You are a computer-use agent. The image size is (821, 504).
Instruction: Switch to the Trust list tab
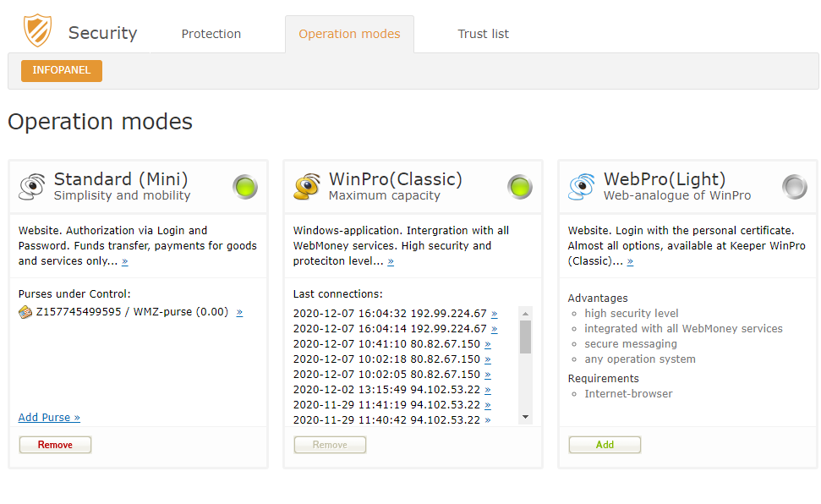click(x=484, y=34)
